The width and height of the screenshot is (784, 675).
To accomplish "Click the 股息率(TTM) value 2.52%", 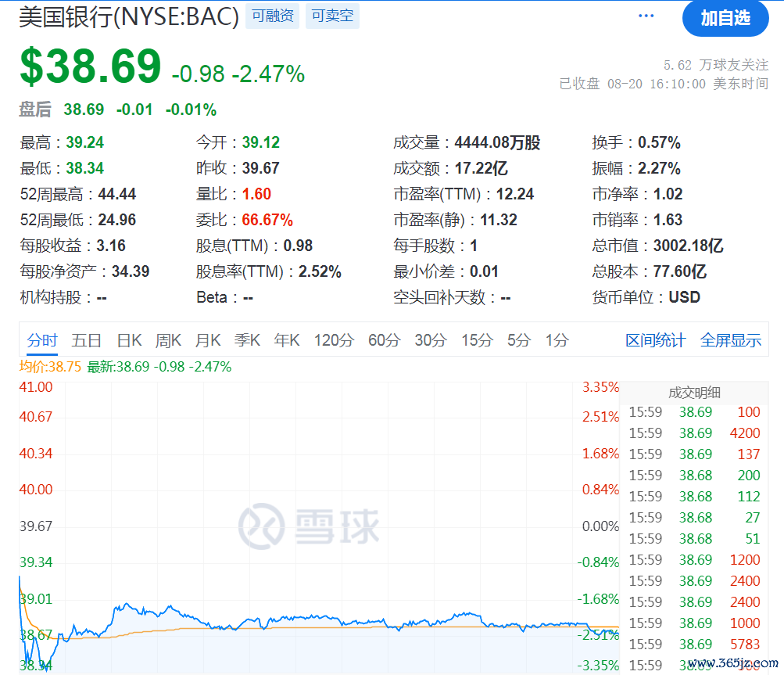I will point(320,271).
